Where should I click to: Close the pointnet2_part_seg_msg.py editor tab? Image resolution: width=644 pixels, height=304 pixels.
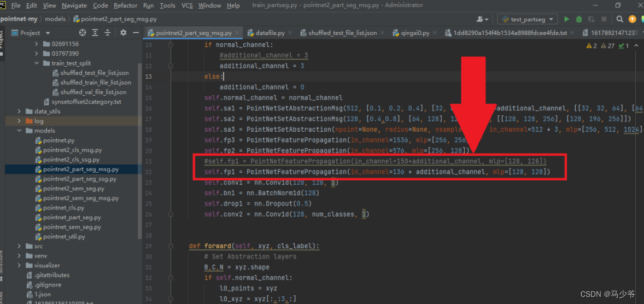point(237,33)
